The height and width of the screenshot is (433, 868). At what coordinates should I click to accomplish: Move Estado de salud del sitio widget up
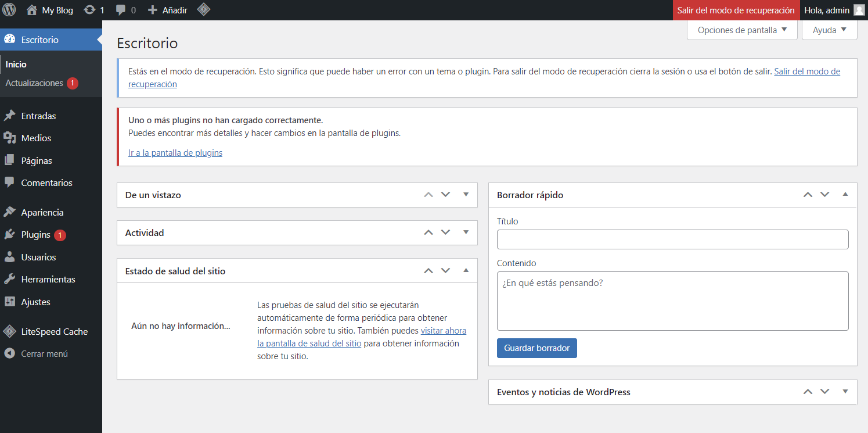click(x=428, y=271)
